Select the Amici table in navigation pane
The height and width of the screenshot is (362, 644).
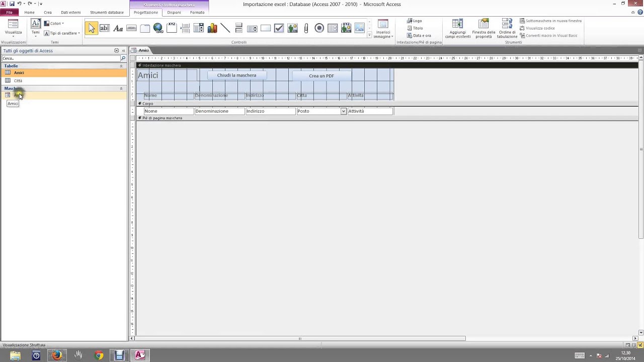pos(64,73)
